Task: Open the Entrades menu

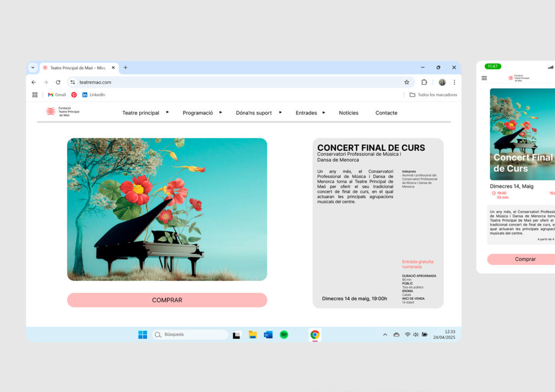Action: tap(306, 113)
